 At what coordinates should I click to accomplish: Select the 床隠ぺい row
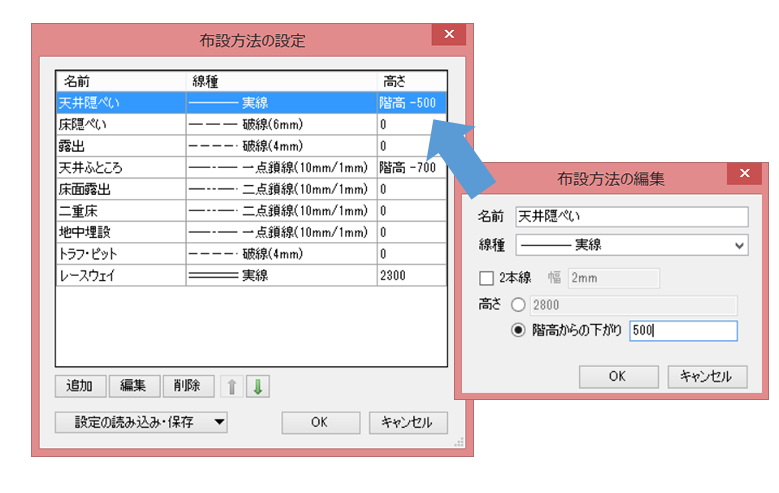pyautogui.click(x=251, y=124)
